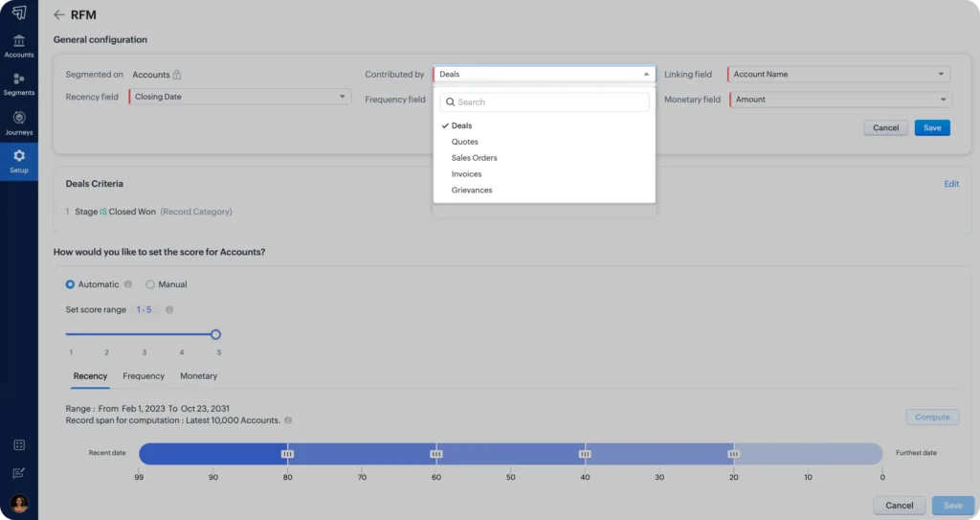Switch to the Recency tab
Viewport: 980px width, 520px height.
(x=90, y=376)
